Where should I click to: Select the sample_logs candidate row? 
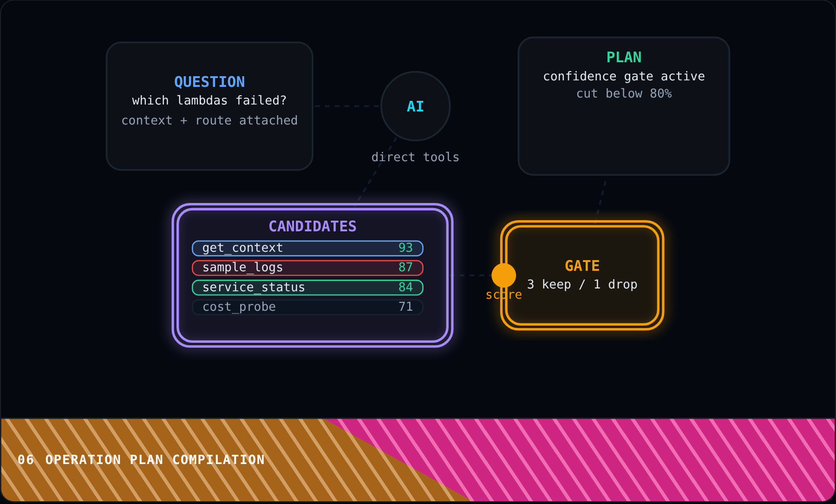tap(307, 268)
